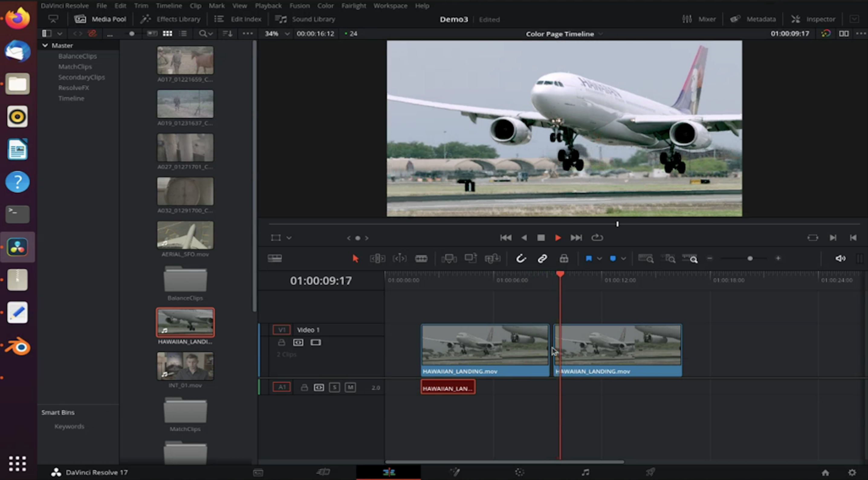Click the Trim edit mode tool
Image resolution: width=868 pixels, height=480 pixels.
(x=377, y=258)
